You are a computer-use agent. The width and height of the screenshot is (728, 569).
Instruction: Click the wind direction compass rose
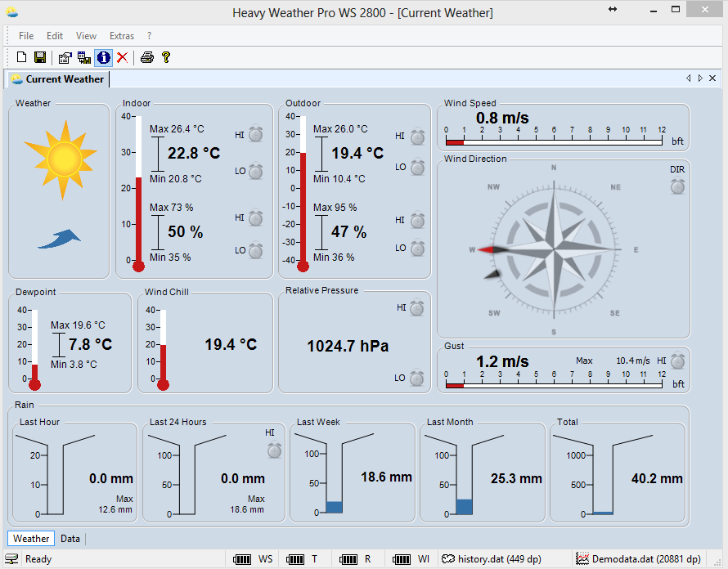coord(554,249)
